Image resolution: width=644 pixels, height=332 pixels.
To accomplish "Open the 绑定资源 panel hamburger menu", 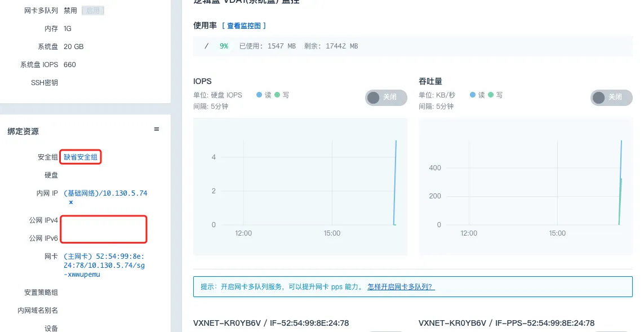I will coord(157,130).
